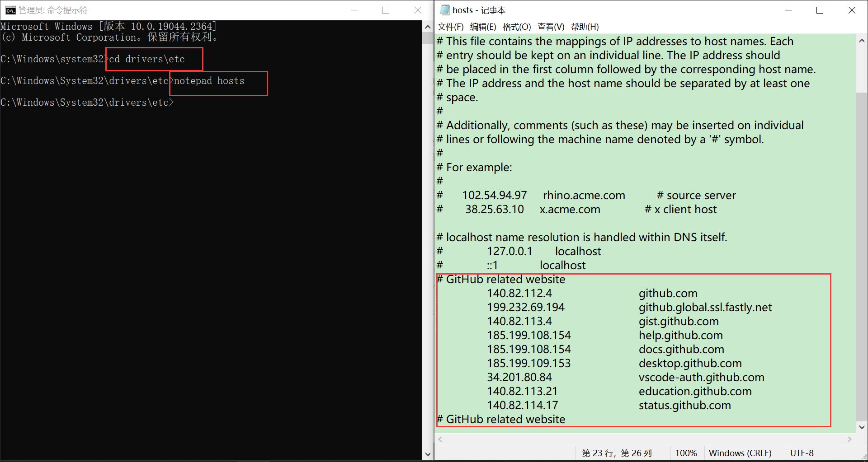Click status.github.com host name
The width and height of the screenshot is (868, 462).
coord(685,406)
